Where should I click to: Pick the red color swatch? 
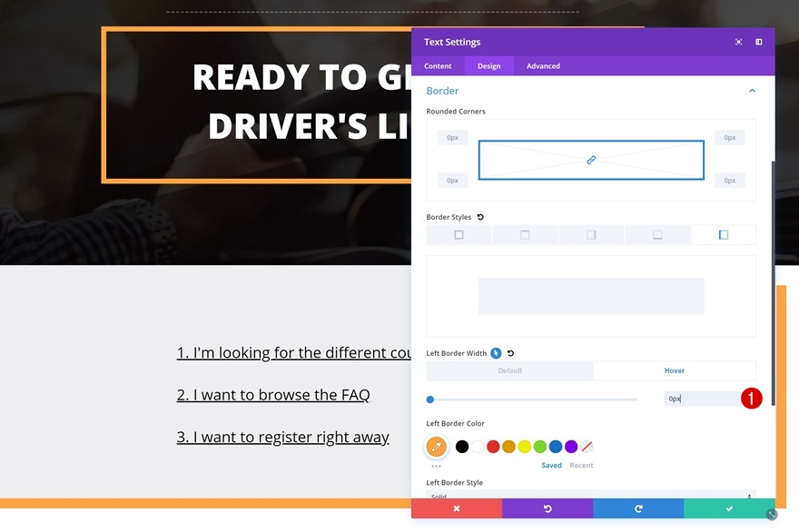(x=493, y=447)
